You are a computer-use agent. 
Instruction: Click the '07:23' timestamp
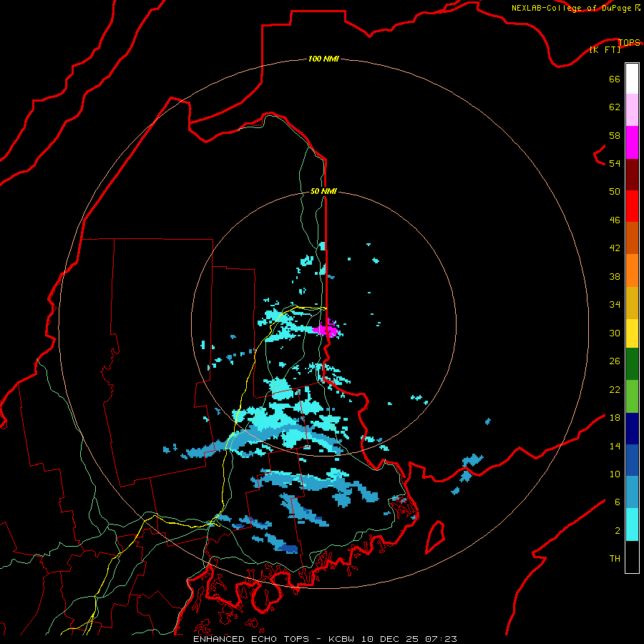(x=441, y=639)
